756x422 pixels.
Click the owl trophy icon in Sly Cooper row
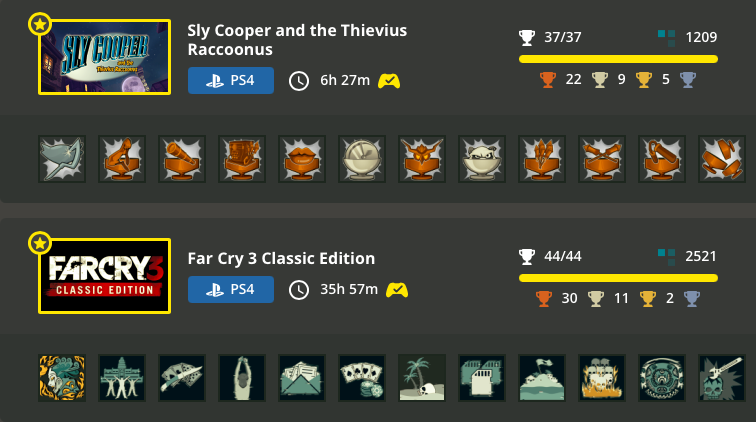(422, 159)
